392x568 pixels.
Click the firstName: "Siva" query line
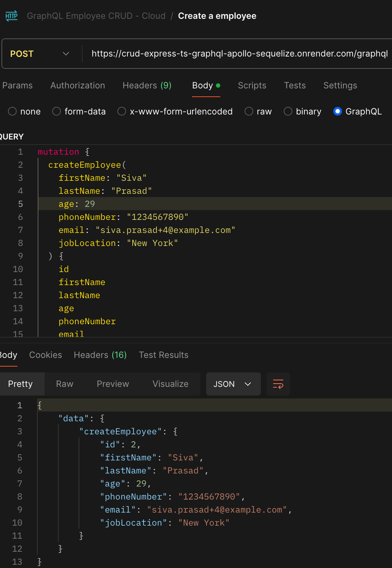tap(103, 178)
